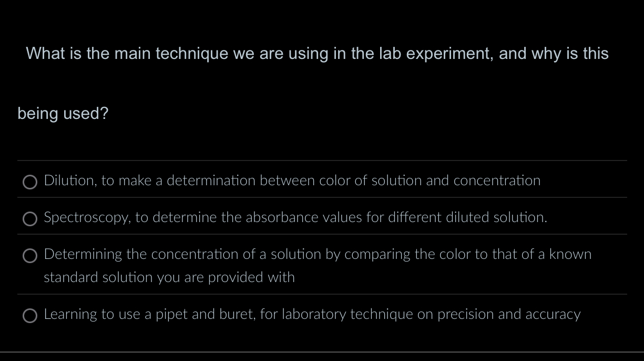
Task: Select the Spectroscopy answer radio button
Action: (x=30, y=219)
